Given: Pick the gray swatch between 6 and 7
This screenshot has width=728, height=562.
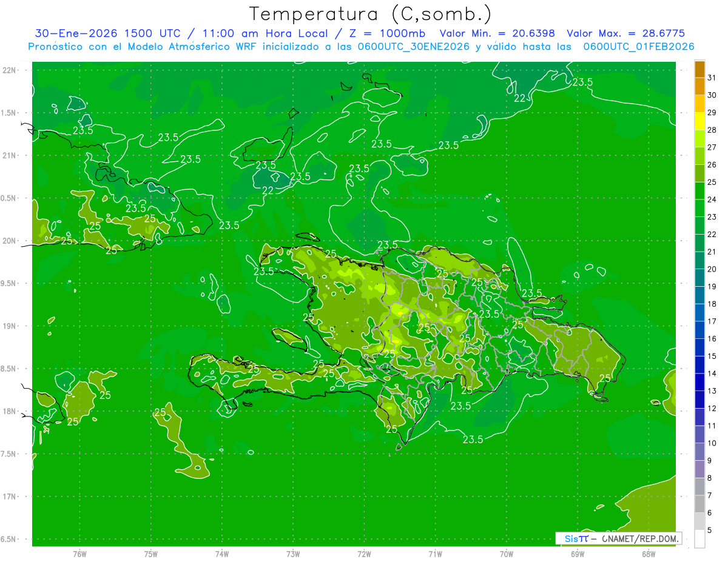Looking at the screenshot, I should coord(699,504).
